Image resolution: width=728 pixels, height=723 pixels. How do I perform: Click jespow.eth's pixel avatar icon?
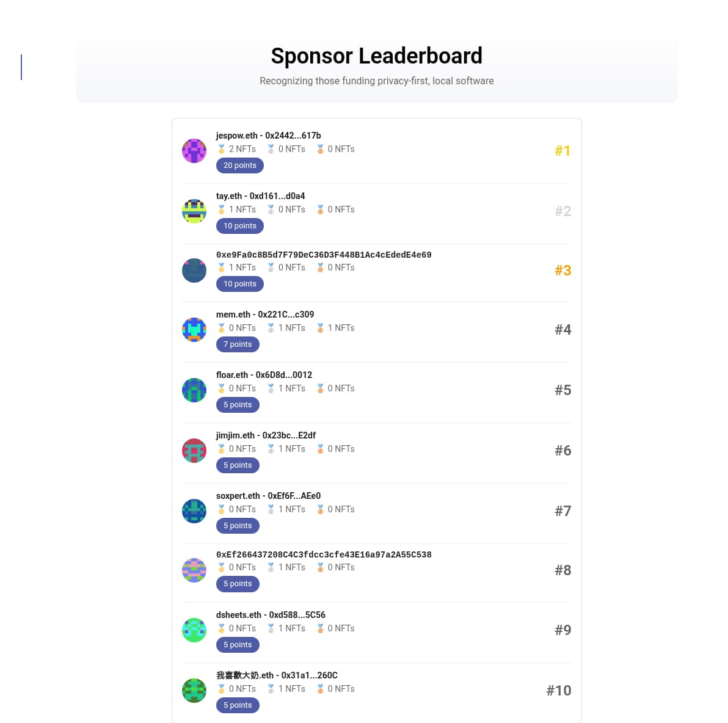194,151
